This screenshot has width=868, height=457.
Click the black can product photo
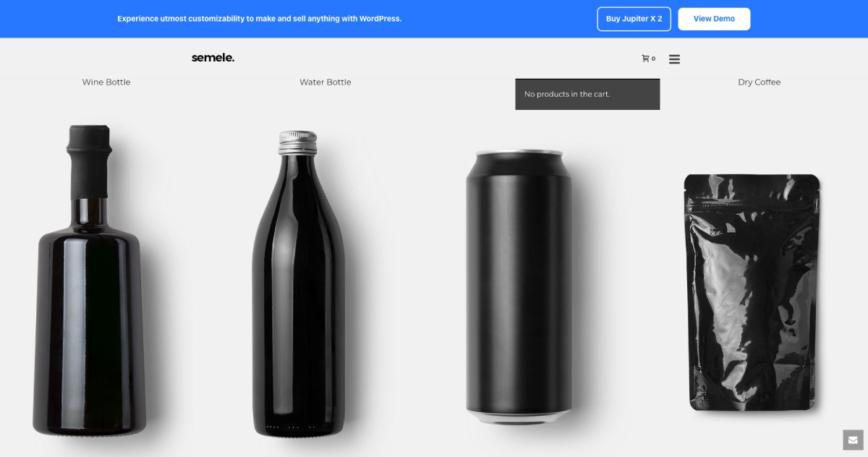coord(518,289)
